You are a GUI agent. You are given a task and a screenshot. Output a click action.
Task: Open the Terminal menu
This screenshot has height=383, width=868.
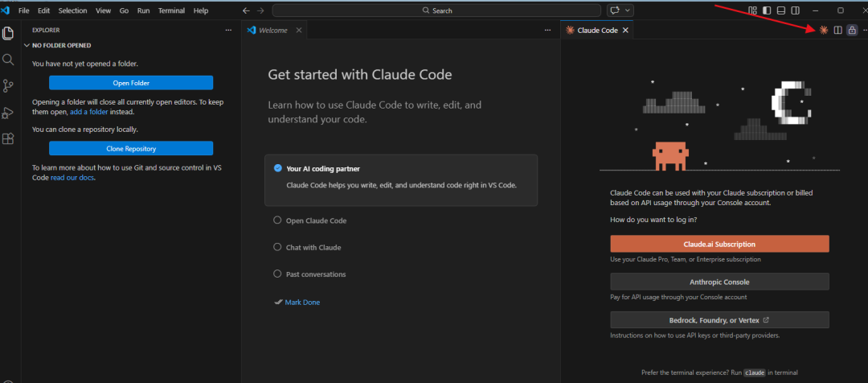coord(170,10)
